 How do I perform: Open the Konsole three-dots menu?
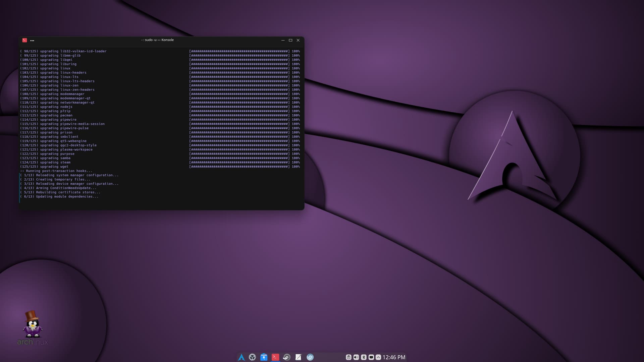pyautogui.click(x=32, y=40)
